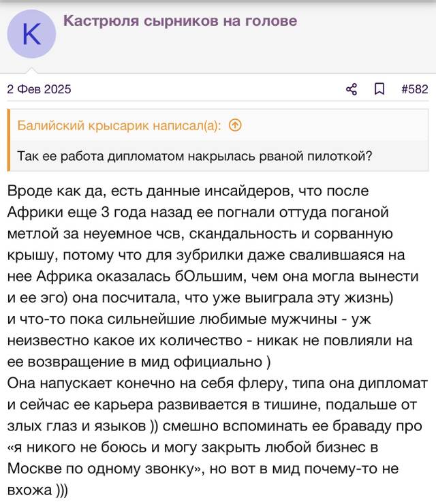Click the 2 Фев 2025 post date
This screenshot has width=436, height=504.
coord(39,89)
